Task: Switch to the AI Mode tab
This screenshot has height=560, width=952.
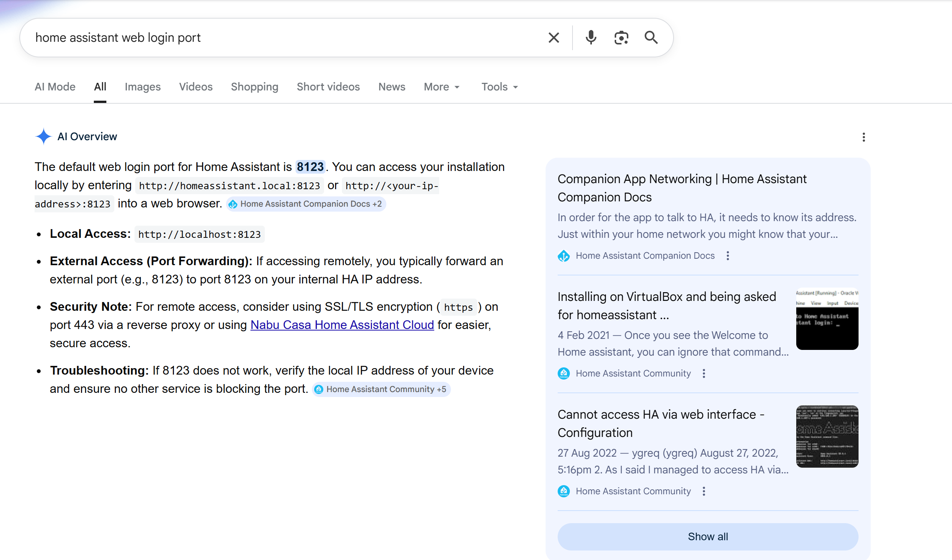Action: click(55, 87)
